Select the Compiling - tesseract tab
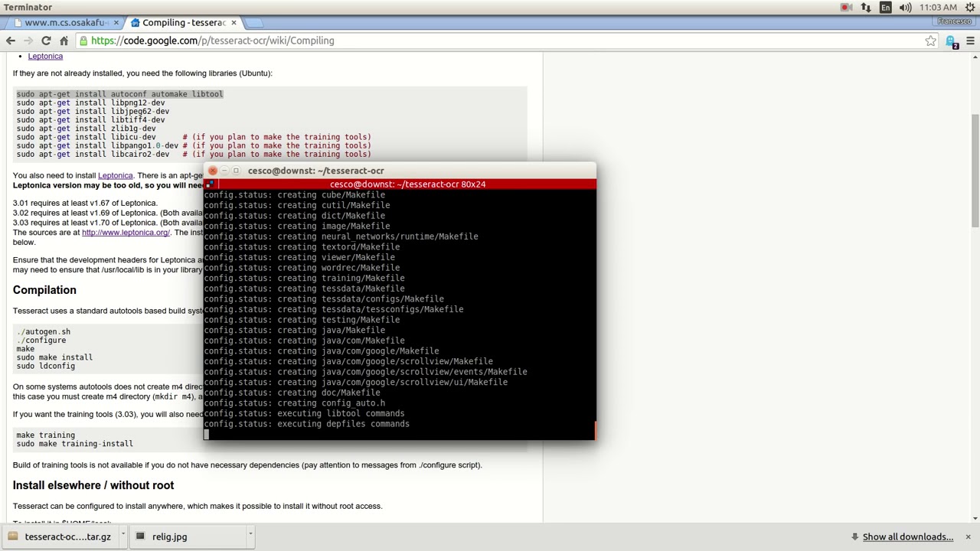This screenshot has width=980, height=551. [184, 23]
